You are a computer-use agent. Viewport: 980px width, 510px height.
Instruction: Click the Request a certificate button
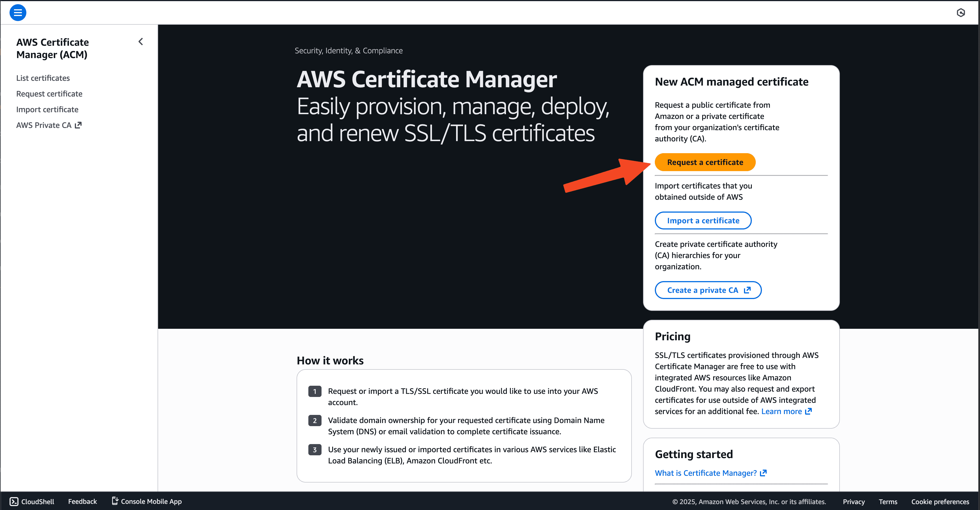704,162
